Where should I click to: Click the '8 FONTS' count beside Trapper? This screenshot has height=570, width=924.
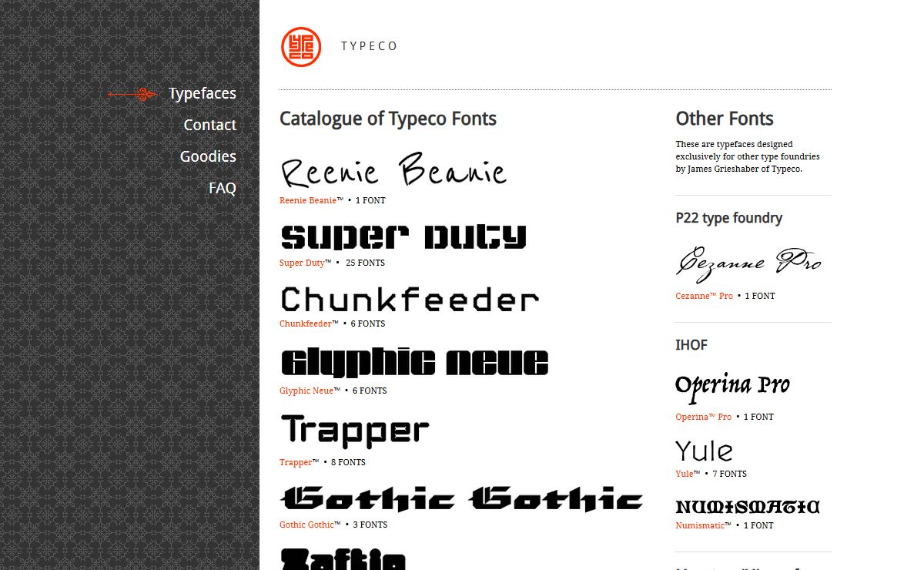pos(348,462)
